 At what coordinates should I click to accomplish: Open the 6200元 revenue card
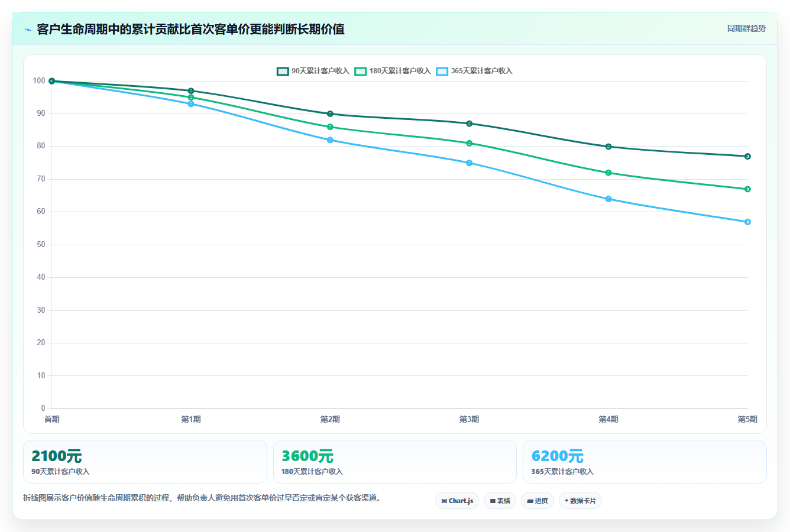[x=645, y=462]
